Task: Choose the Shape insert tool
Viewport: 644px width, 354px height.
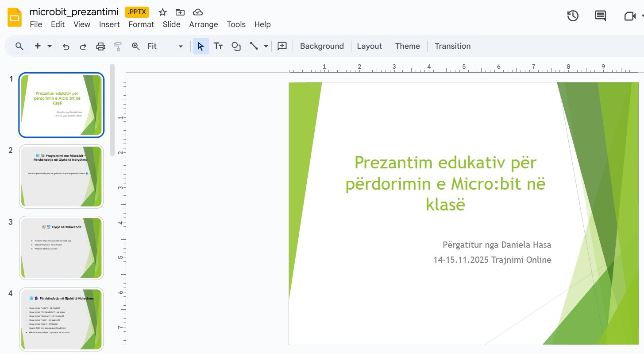Action: point(236,46)
